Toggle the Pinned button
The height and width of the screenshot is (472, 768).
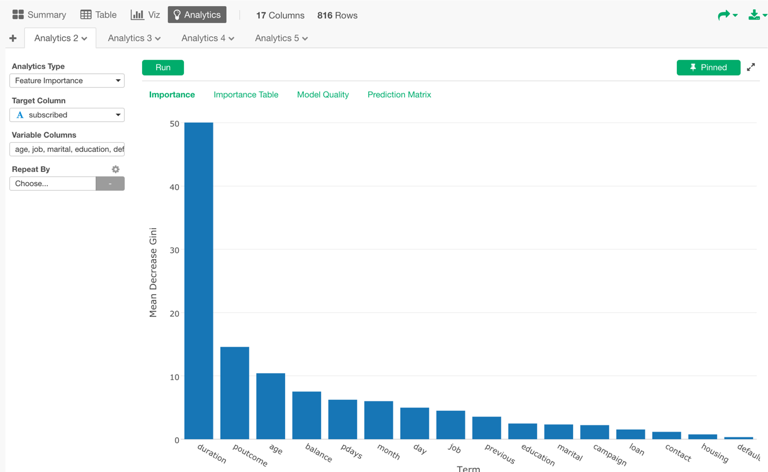pyautogui.click(x=708, y=68)
